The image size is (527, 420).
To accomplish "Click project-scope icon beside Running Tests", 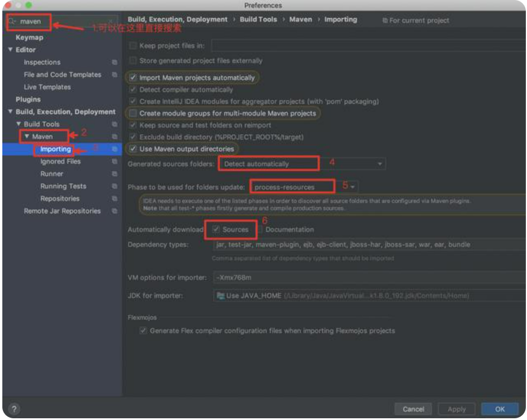I will (x=115, y=186).
